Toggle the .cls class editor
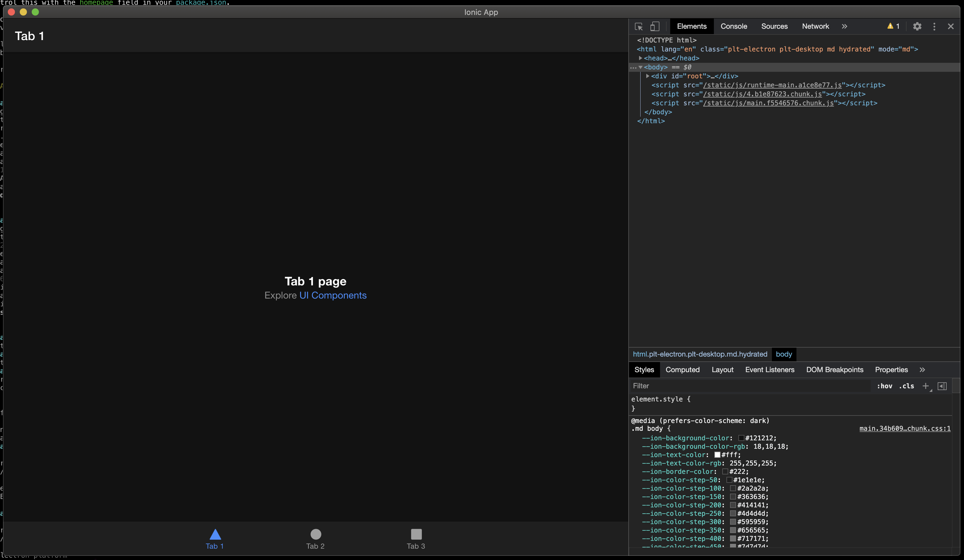This screenshot has height=560, width=964. (x=907, y=386)
